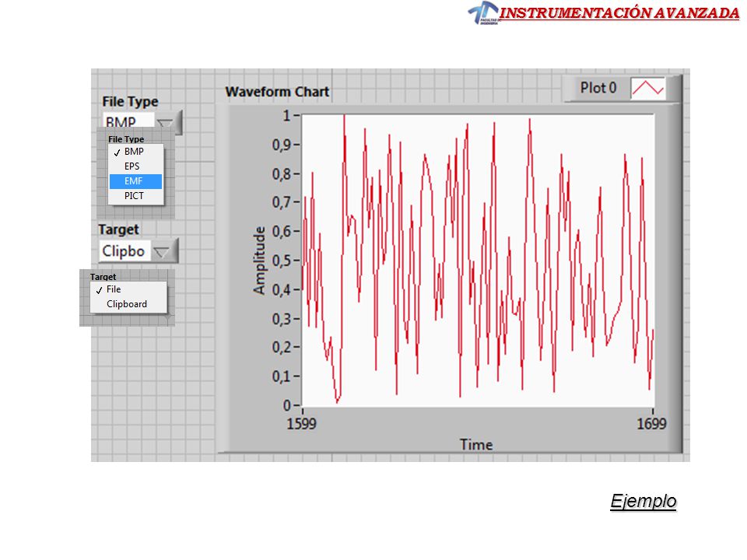Screen dimensions: 747x560
Task: Click the y-axis value 0,5
Action: pos(281,261)
